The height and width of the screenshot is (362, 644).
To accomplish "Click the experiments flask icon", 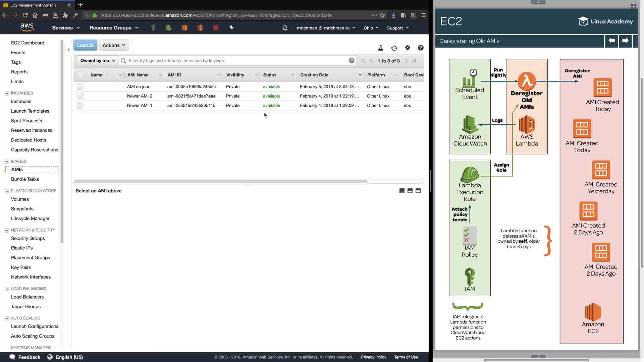I will [x=380, y=48].
